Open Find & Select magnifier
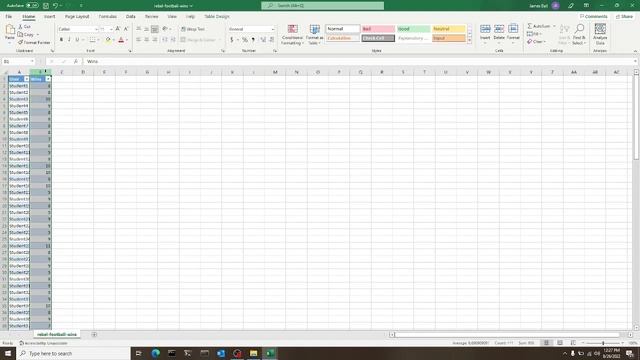The height and width of the screenshot is (360, 640). click(579, 34)
